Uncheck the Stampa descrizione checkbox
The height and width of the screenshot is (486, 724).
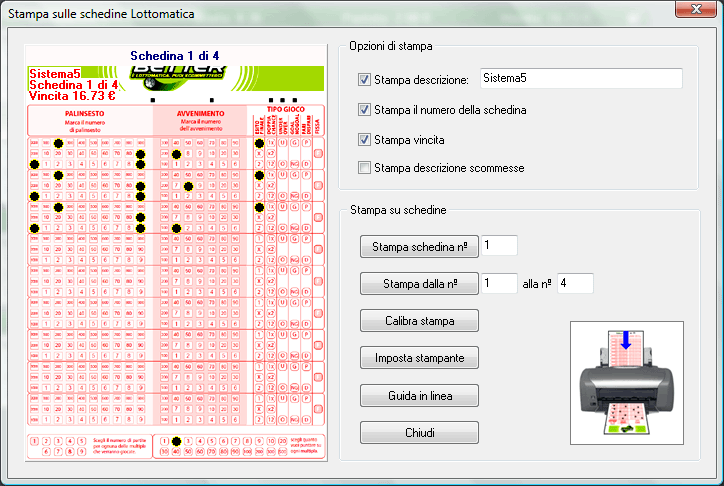click(365, 79)
